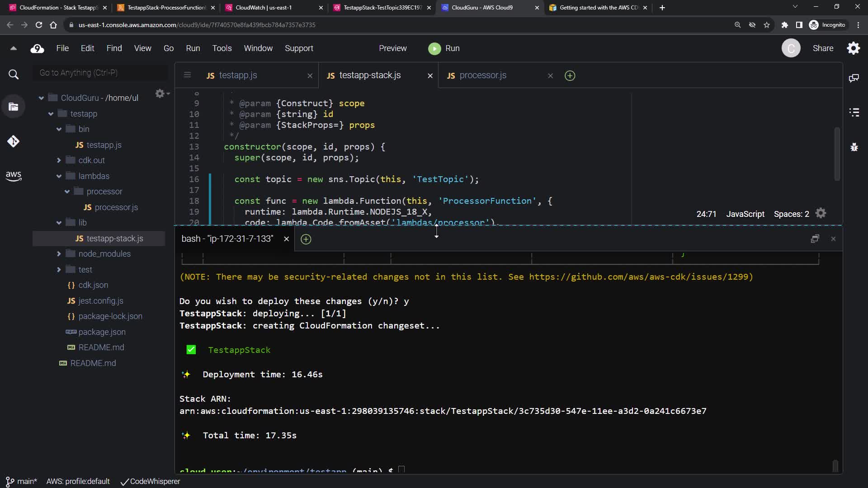The height and width of the screenshot is (488, 868).
Task: Click the Share button
Action: point(823,48)
